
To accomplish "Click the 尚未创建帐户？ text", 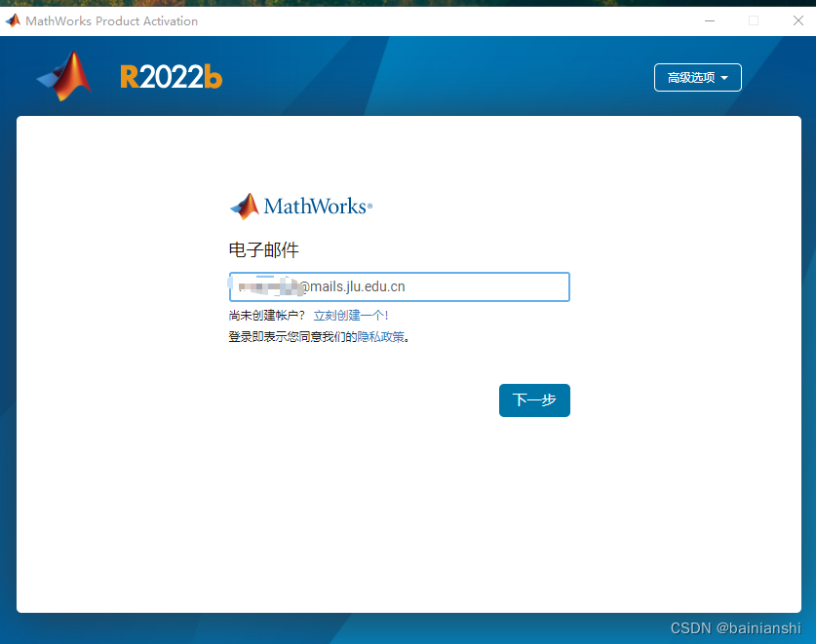I will 266,316.
